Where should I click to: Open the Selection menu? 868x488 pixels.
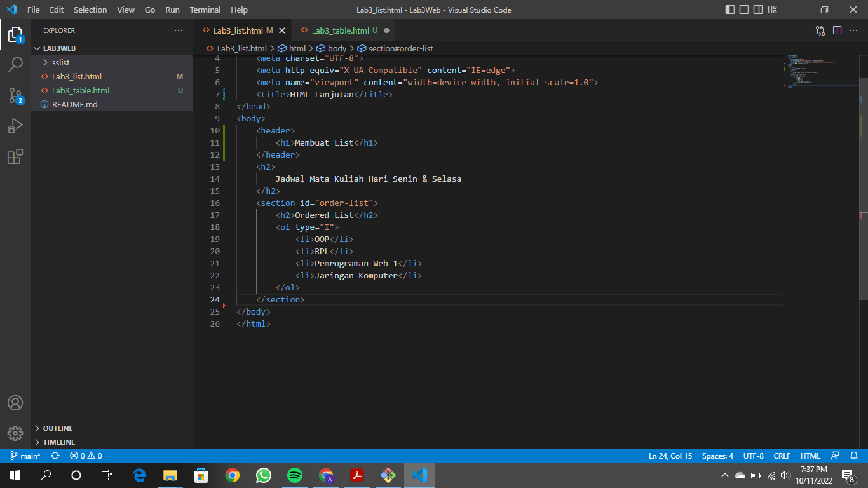point(90,10)
